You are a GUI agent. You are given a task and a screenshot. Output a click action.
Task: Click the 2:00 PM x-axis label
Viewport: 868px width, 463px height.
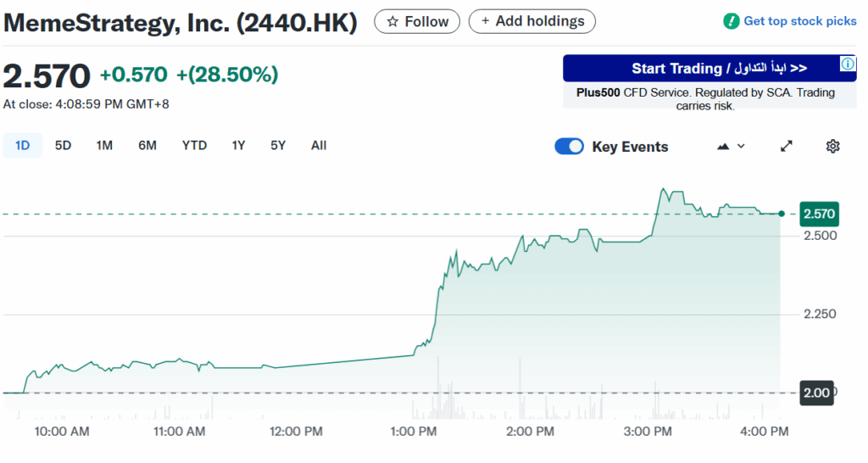point(530,432)
